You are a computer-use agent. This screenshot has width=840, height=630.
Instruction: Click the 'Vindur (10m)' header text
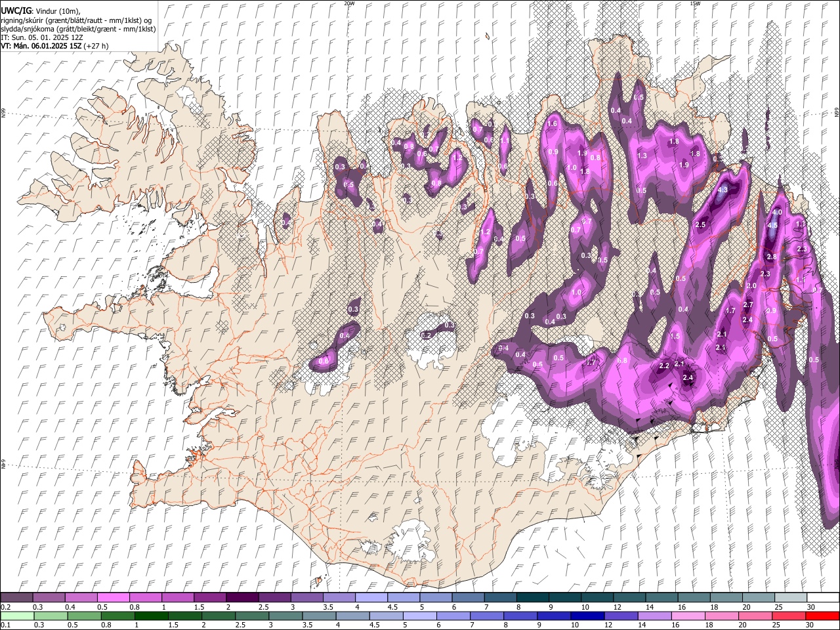tap(57, 11)
